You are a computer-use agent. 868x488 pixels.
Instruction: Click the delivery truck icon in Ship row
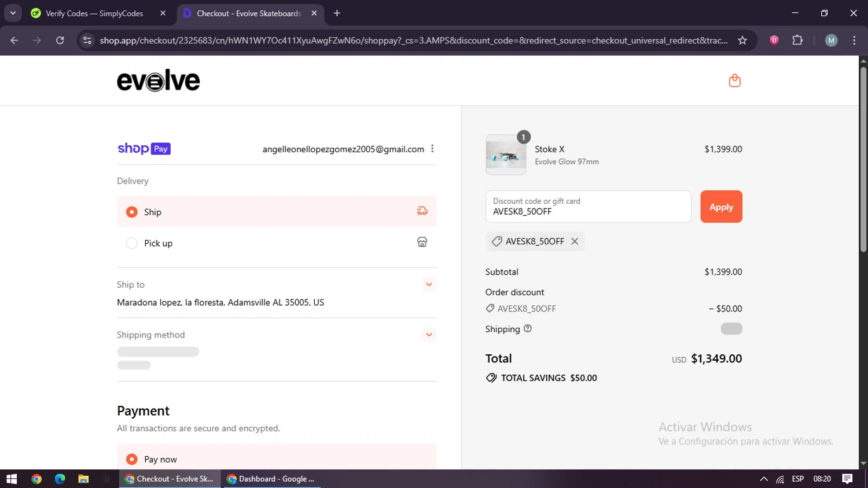[x=422, y=211]
